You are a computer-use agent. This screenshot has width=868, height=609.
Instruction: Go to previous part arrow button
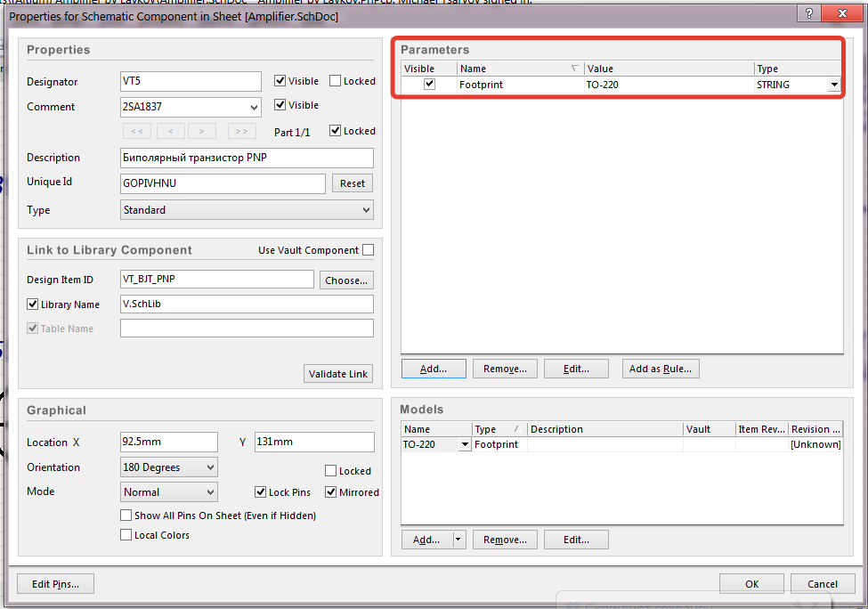pos(170,131)
